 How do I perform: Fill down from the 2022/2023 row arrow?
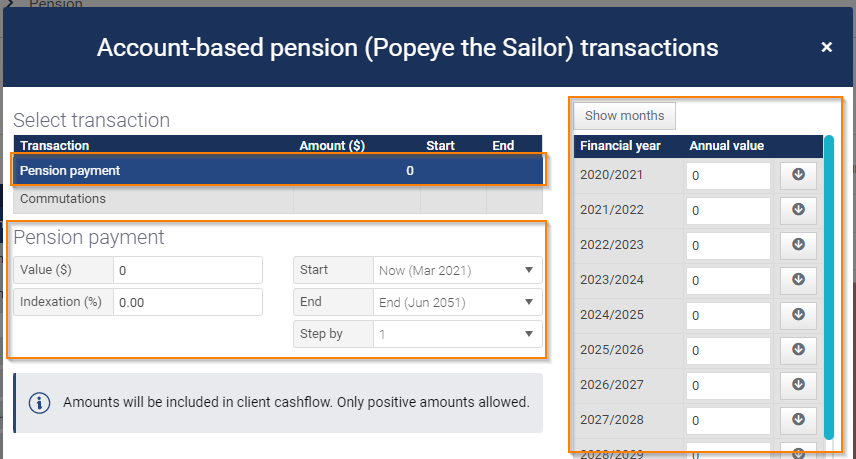pos(798,245)
